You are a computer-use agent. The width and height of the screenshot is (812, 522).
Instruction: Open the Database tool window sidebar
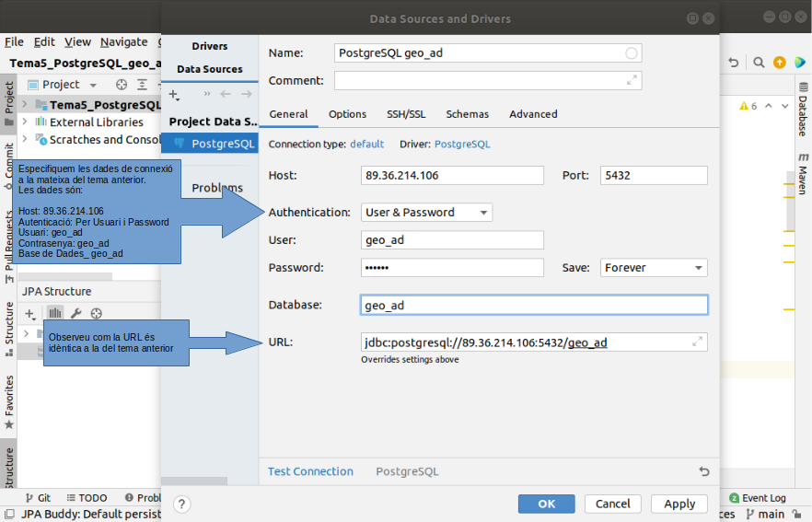point(803,109)
